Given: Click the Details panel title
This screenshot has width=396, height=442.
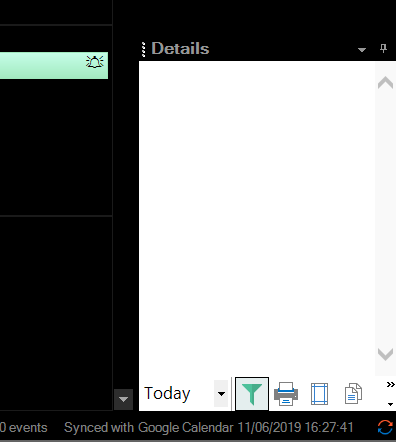Looking at the screenshot, I should [x=180, y=49].
